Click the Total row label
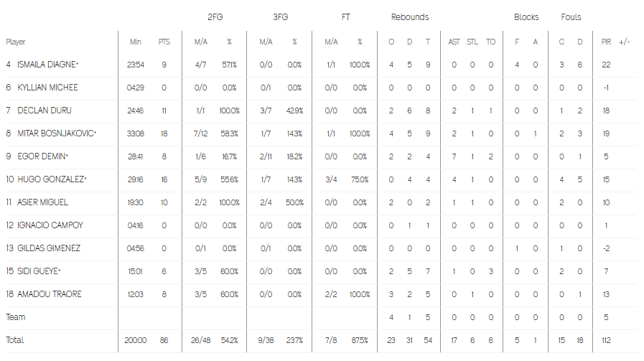 point(15,340)
